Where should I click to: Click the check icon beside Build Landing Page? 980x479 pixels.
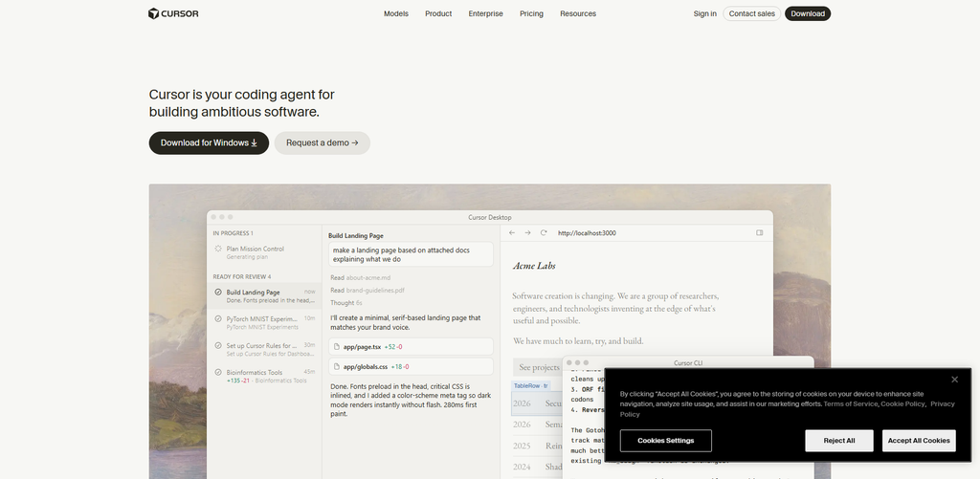coord(218,293)
